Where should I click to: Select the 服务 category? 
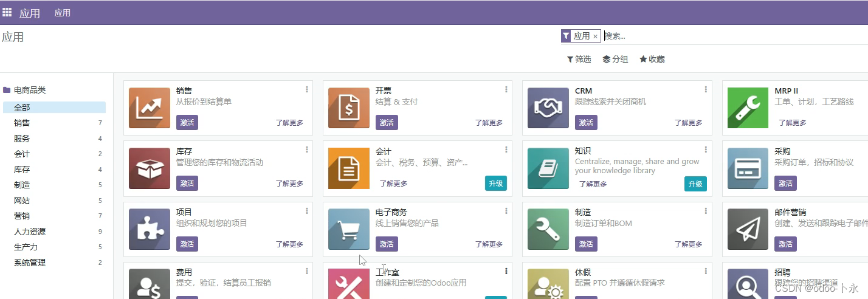coord(54,139)
